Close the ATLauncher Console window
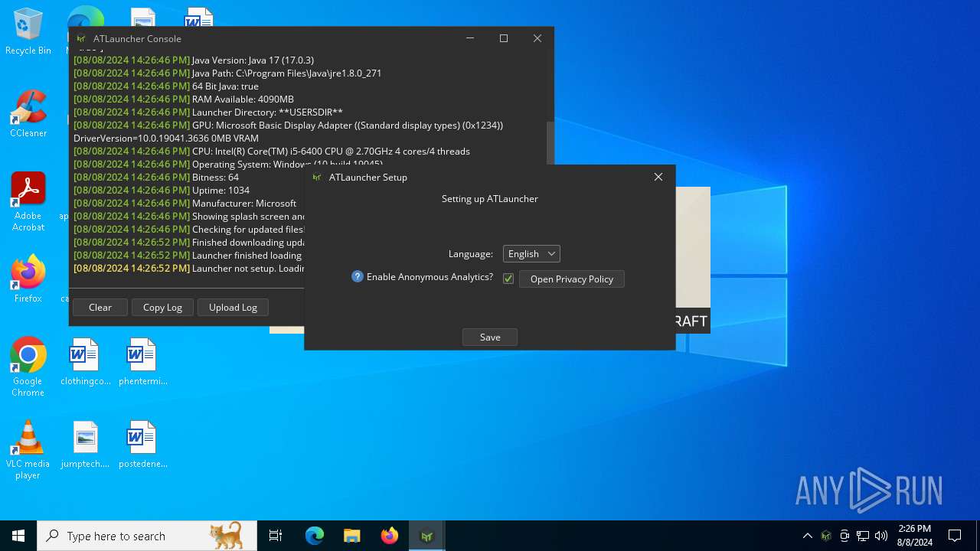This screenshot has width=980, height=551. tap(537, 38)
